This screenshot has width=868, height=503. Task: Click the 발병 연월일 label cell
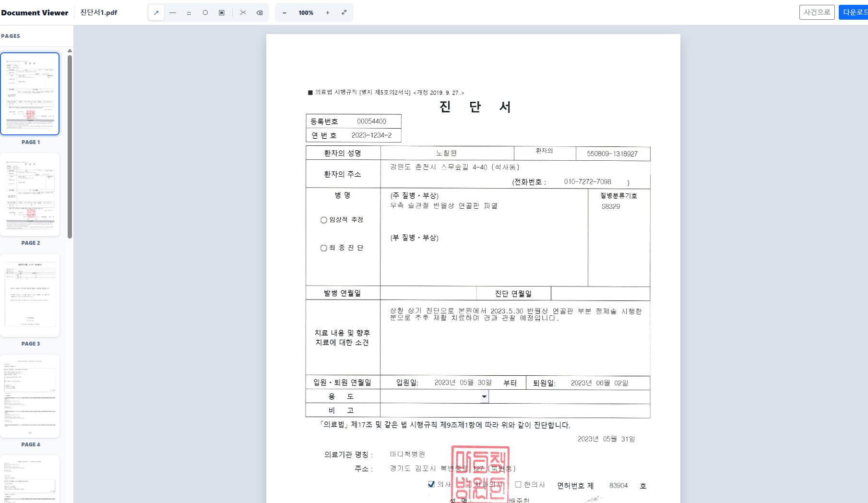[x=343, y=293]
